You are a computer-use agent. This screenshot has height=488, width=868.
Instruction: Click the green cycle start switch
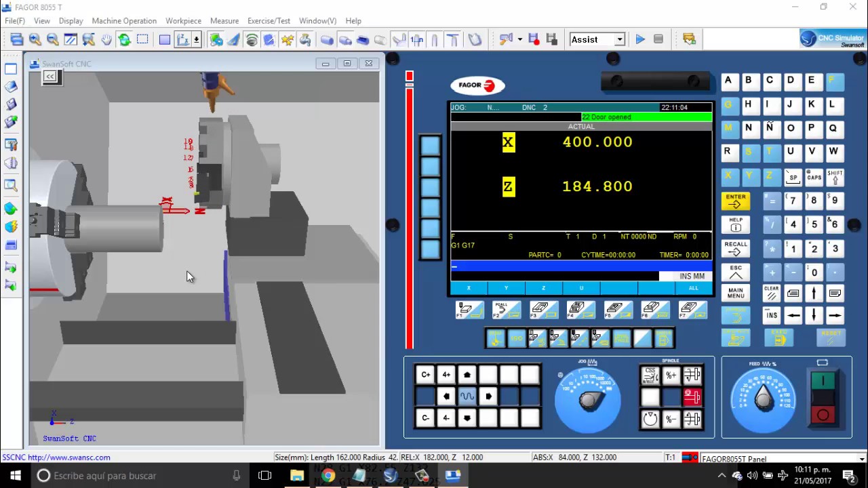pos(823,381)
